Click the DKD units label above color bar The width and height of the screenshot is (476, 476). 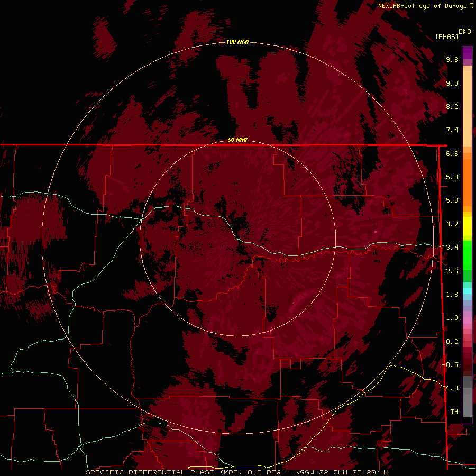tap(465, 32)
